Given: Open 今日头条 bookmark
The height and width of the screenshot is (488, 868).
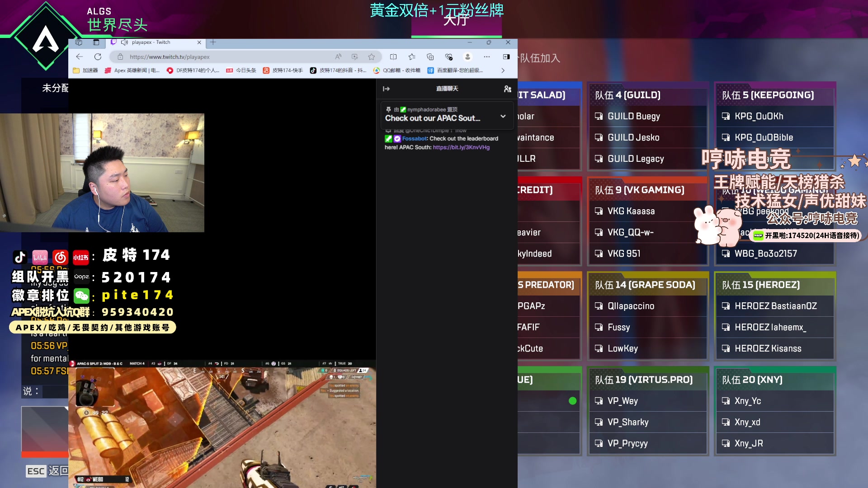Looking at the screenshot, I should click(241, 70).
